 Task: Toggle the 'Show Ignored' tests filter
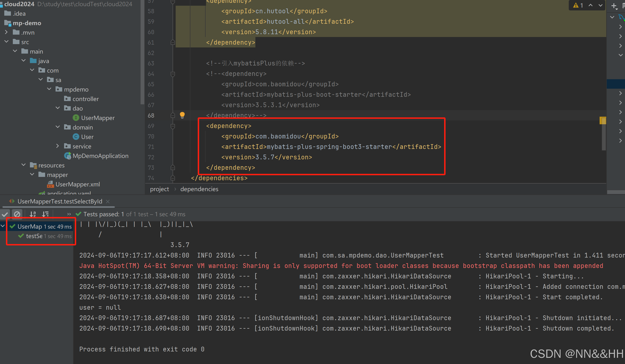click(x=17, y=214)
